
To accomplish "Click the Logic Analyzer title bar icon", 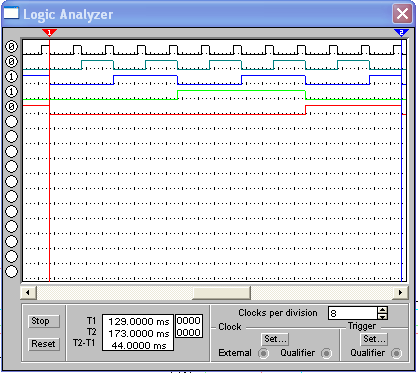I will tap(11, 13).
